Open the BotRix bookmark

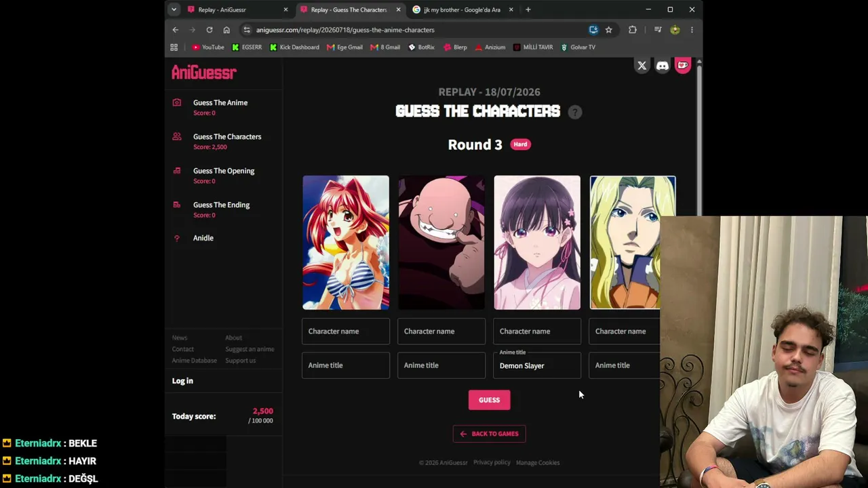click(421, 47)
